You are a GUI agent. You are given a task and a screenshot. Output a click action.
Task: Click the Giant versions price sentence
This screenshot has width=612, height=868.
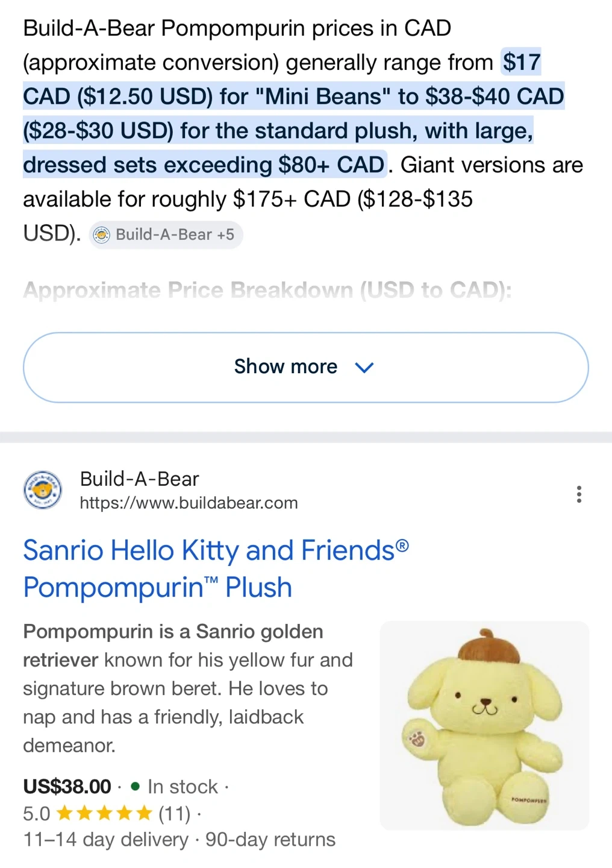304,198
